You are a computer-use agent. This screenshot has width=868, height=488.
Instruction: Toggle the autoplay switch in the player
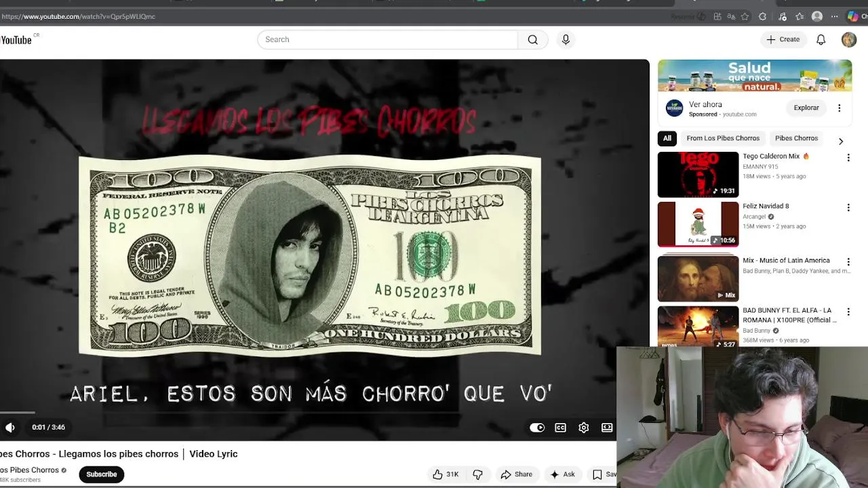pos(537,428)
